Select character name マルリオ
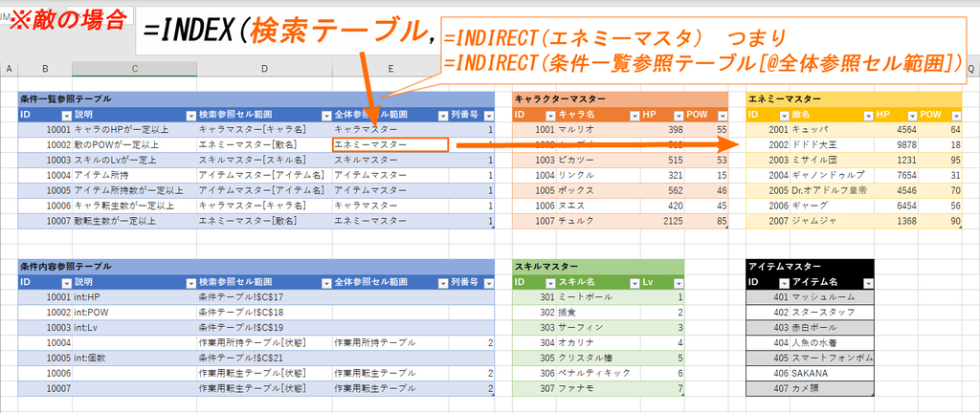980x413 pixels. (x=598, y=130)
